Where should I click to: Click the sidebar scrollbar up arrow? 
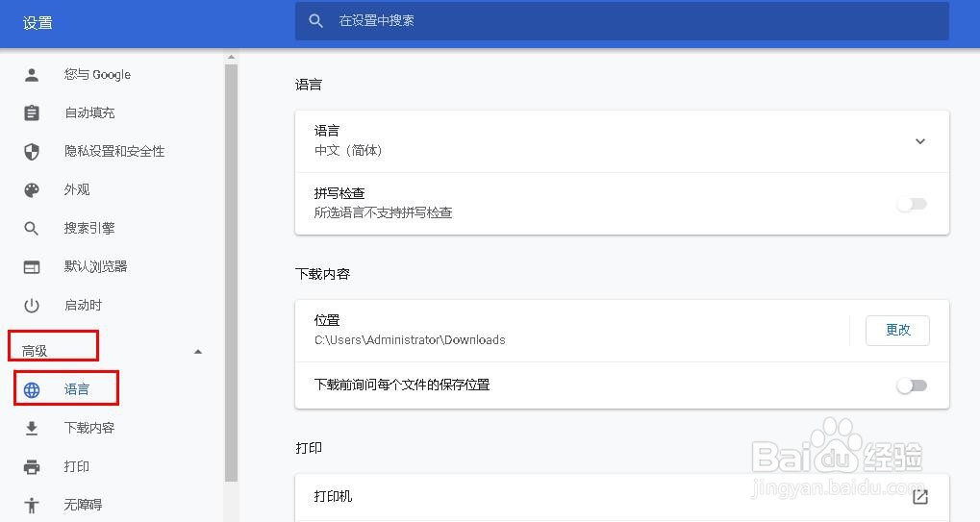pos(231,58)
